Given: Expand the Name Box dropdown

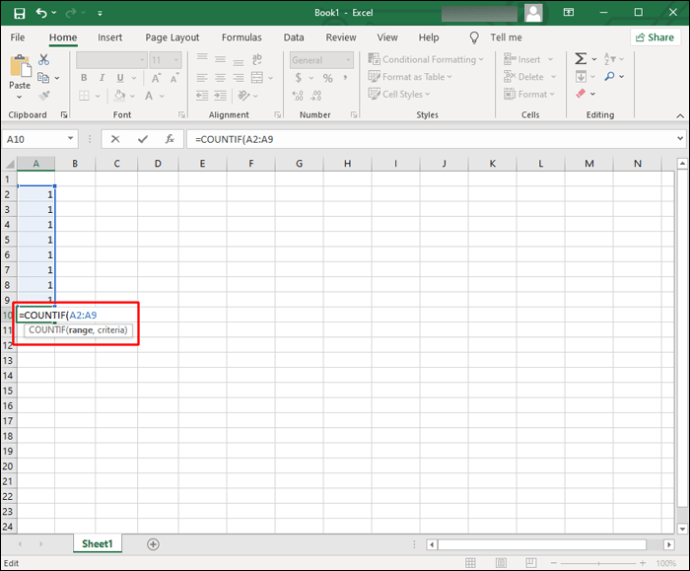Looking at the screenshot, I should [70, 139].
